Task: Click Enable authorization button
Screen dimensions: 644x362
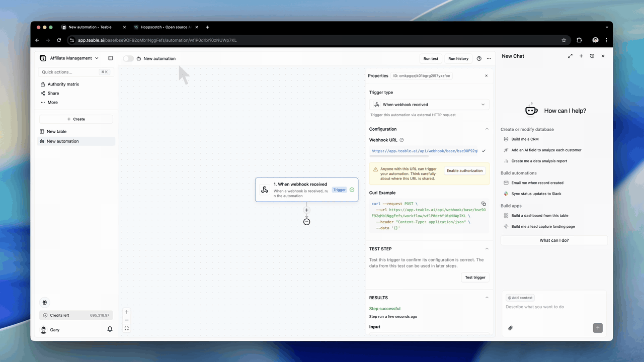Action: [464, 171]
